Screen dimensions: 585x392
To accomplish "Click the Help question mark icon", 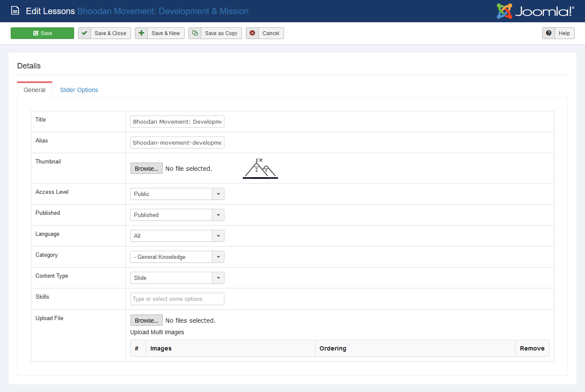I will pos(549,33).
